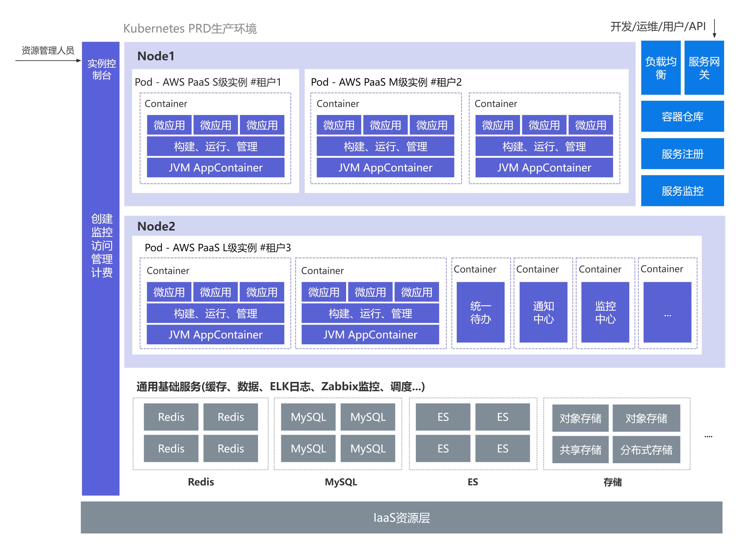Click the 服务监控 box
This screenshot has height=547, width=756.
tap(682, 191)
